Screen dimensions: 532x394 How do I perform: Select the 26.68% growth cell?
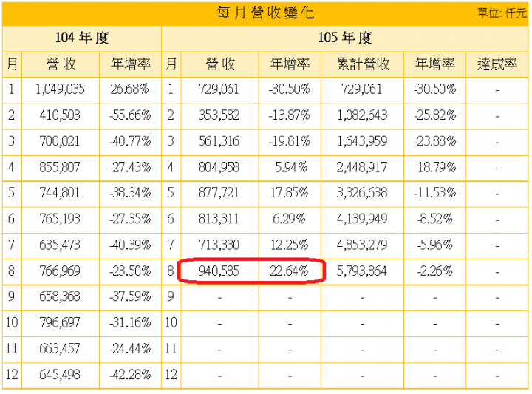click(130, 89)
